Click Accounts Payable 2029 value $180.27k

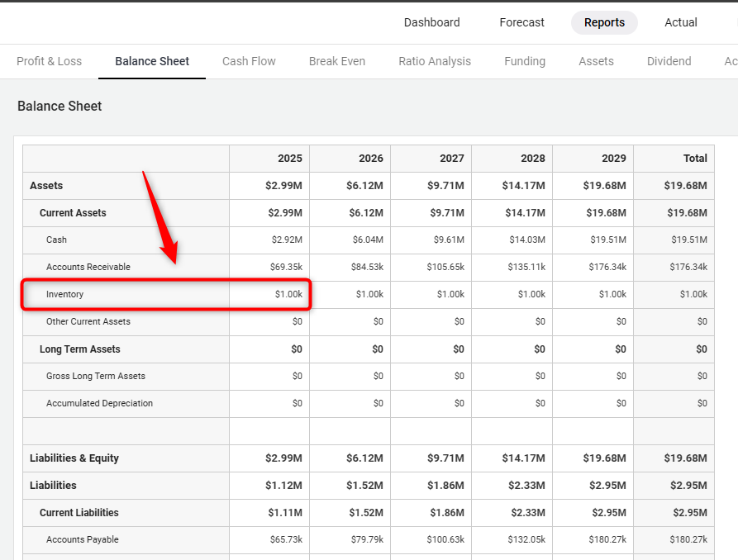tap(607, 540)
